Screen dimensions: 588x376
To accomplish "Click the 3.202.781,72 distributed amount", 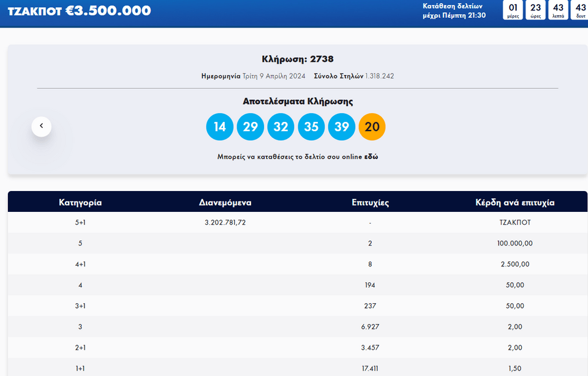I will [x=225, y=222].
